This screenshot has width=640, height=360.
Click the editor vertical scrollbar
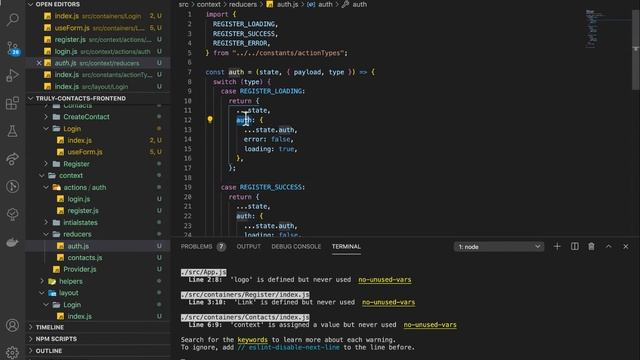(636, 49)
